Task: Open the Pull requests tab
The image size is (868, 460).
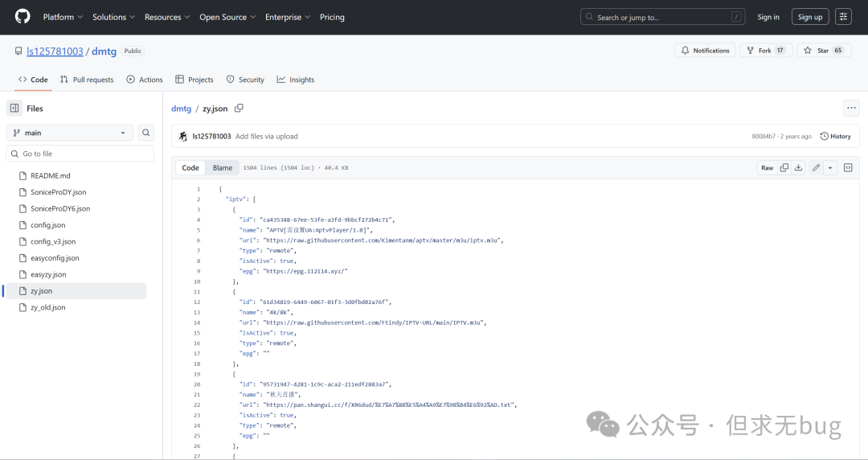Action: 87,80
